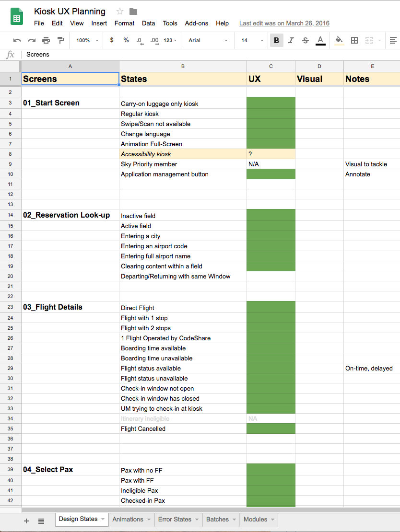The height and width of the screenshot is (532, 400).
Task: Click the print icon
Action: pyautogui.click(x=46, y=40)
